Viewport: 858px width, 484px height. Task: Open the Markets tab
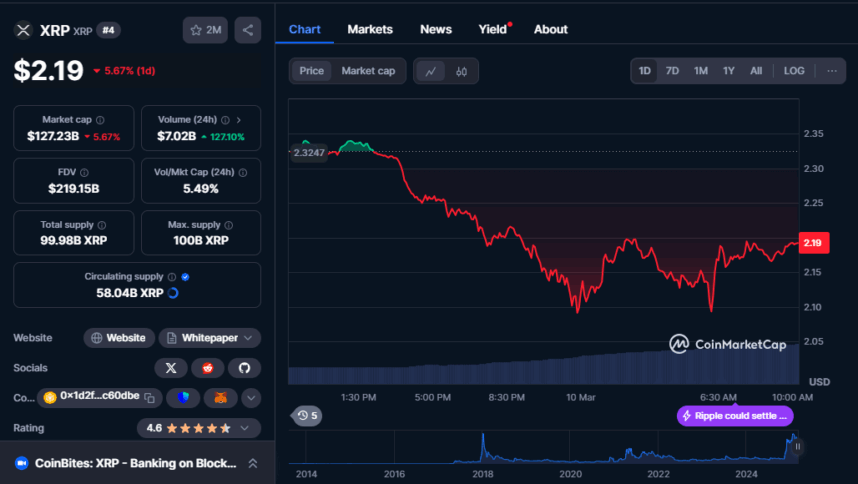[370, 30]
